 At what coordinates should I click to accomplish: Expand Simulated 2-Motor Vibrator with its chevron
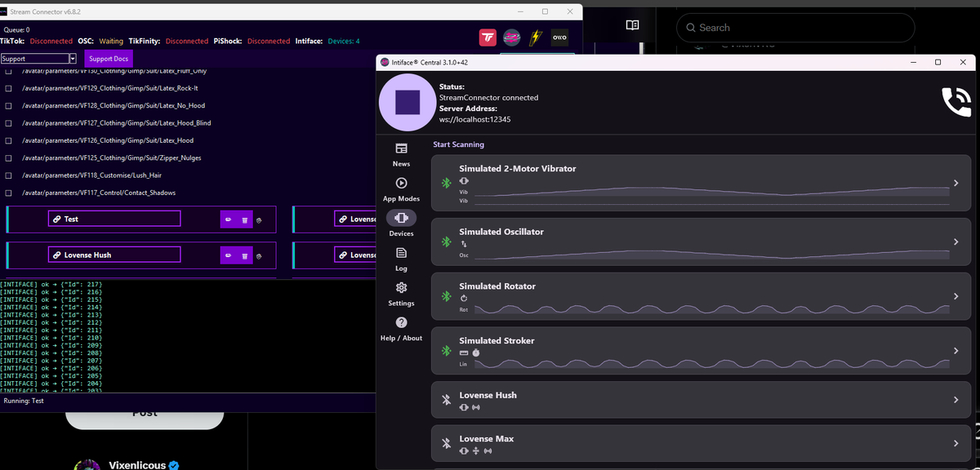point(956,184)
